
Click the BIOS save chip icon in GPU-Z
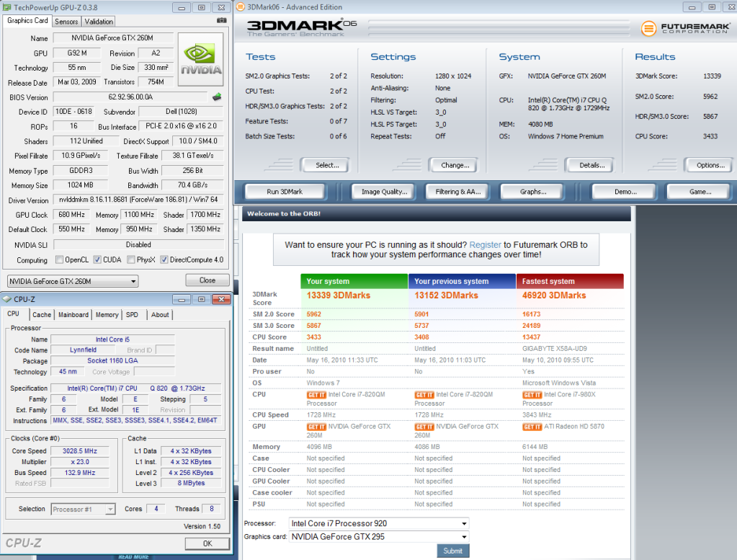[x=217, y=97]
